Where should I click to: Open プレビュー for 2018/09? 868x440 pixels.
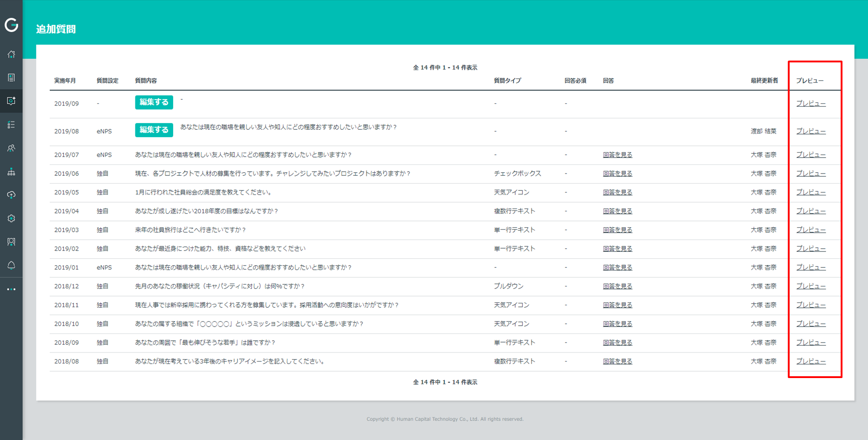(811, 343)
